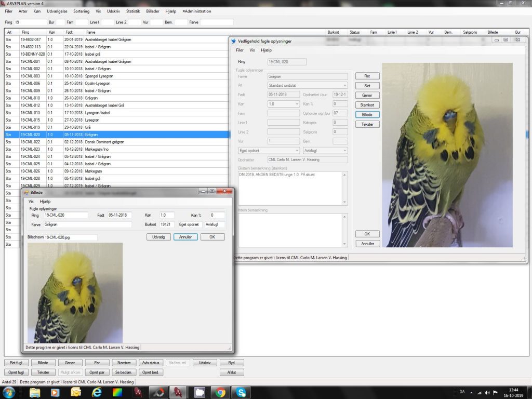Open Skype from the taskbar
The image size is (532, 399).
click(241, 393)
